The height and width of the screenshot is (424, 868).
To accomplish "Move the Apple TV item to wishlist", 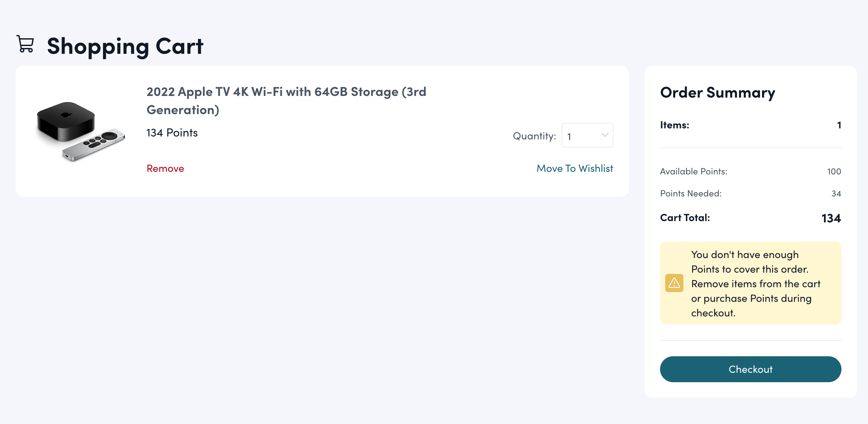I will point(575,168).
